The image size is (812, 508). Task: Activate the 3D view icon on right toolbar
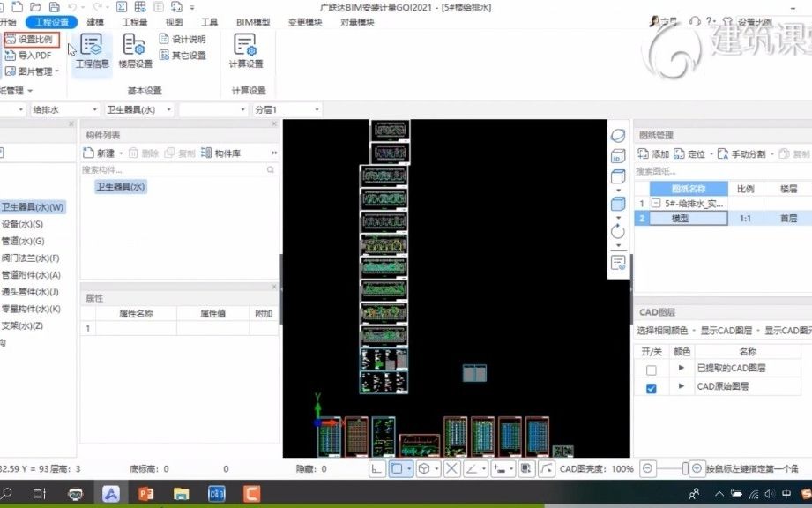pyautogui.click(x=617, y=155)
